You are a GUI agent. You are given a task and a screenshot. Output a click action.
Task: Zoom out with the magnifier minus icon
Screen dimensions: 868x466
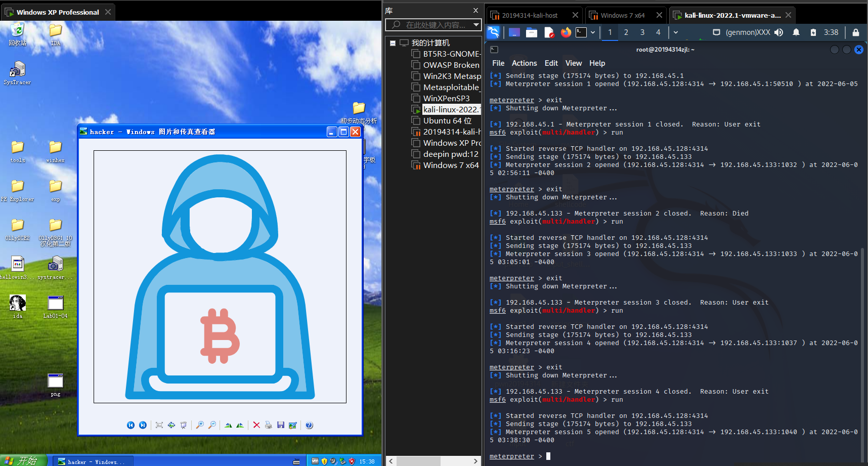click(212, 425)
